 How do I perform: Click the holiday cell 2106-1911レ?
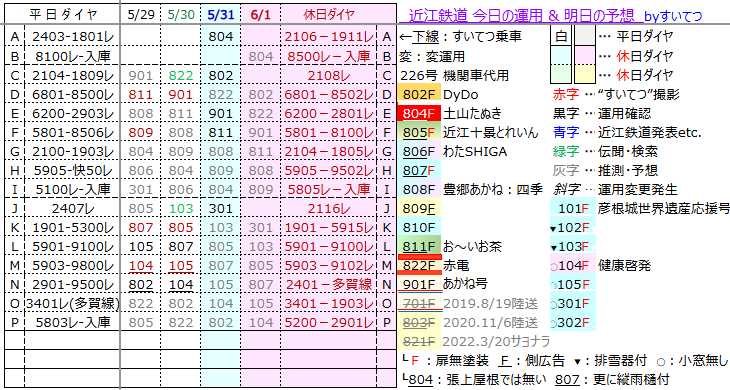coord(329,36)
